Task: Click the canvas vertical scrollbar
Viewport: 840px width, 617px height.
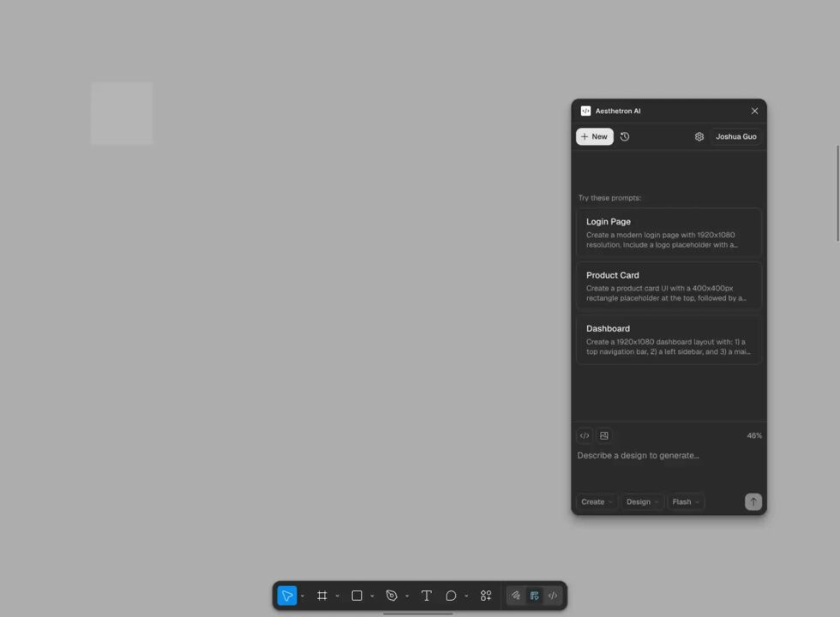Action: click(x=837, y=193)
